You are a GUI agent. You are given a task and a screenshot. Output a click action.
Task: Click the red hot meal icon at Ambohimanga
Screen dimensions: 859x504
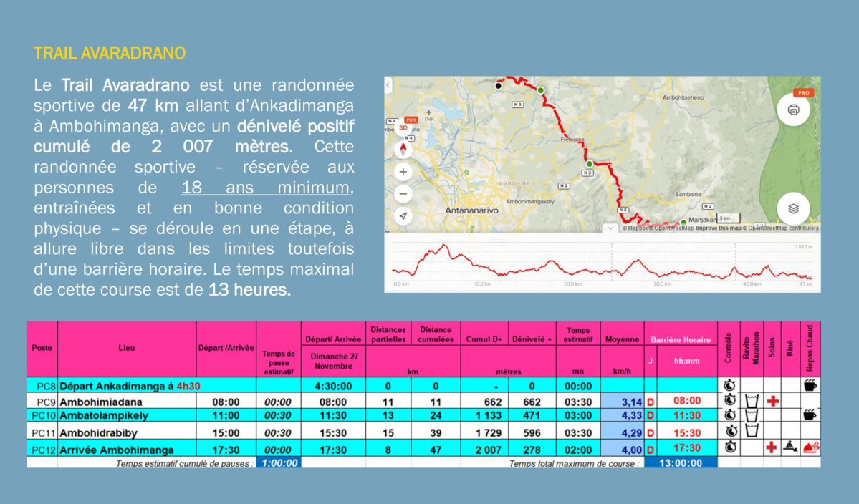[x=811, y=447]
